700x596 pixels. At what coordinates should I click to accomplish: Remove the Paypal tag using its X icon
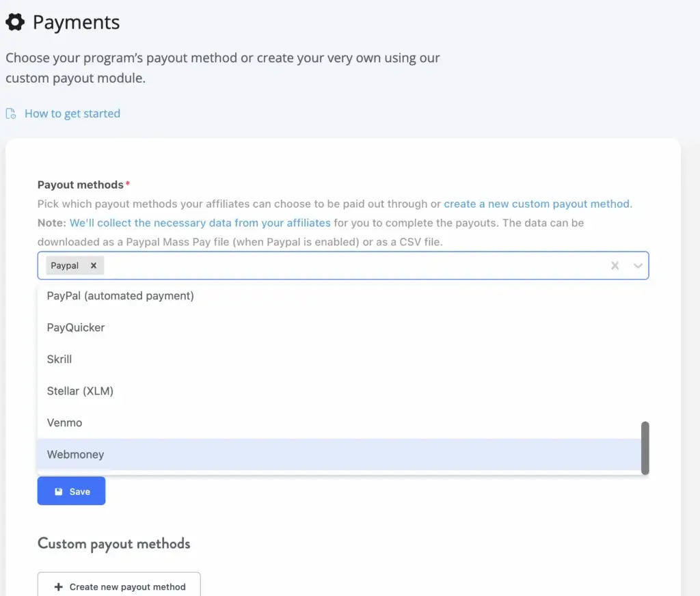[93, 265]
